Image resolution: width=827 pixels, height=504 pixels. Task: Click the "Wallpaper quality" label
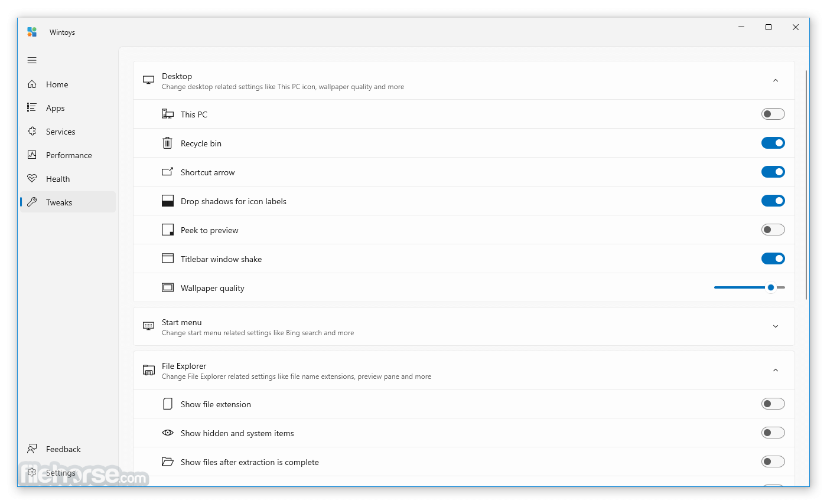point(212,288)
